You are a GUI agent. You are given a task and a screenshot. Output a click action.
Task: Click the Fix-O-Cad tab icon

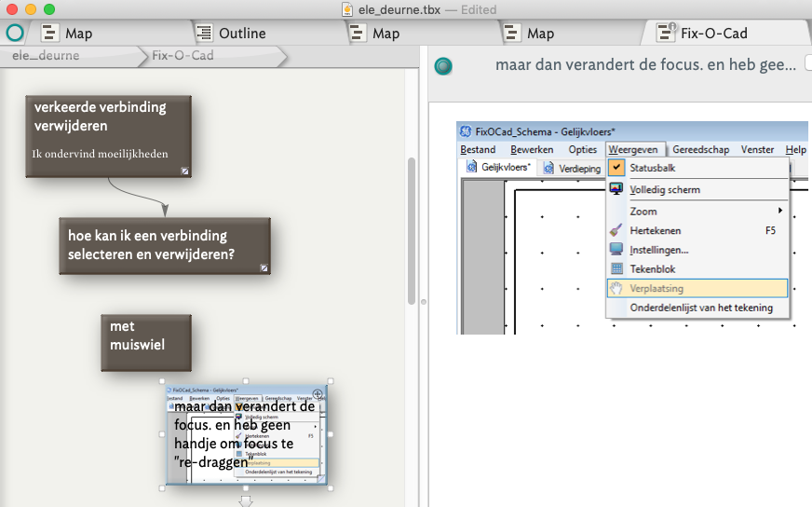pos(666,32)
